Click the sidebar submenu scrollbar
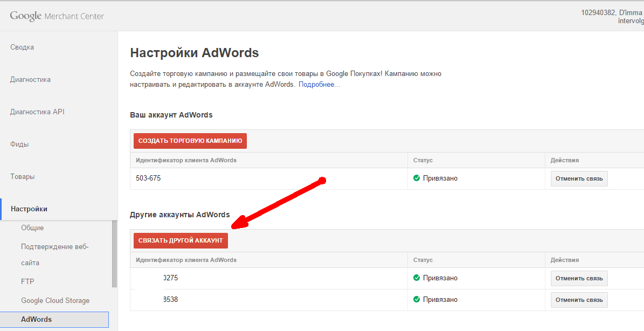The image size is (644, 331). [115, 254]
